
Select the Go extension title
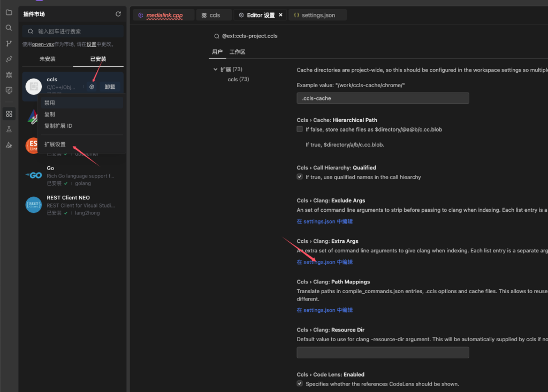tap(50, 168)
